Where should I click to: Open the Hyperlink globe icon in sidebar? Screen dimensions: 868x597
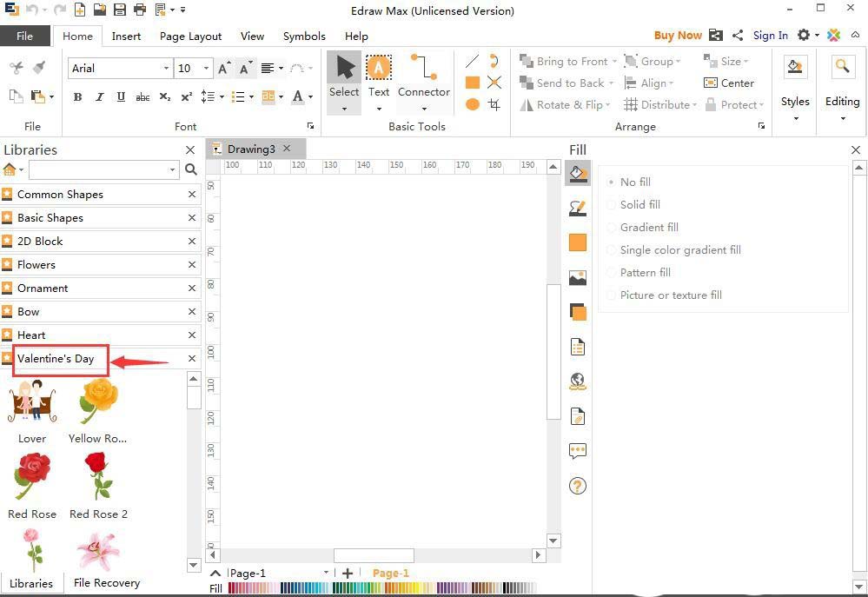577,381
